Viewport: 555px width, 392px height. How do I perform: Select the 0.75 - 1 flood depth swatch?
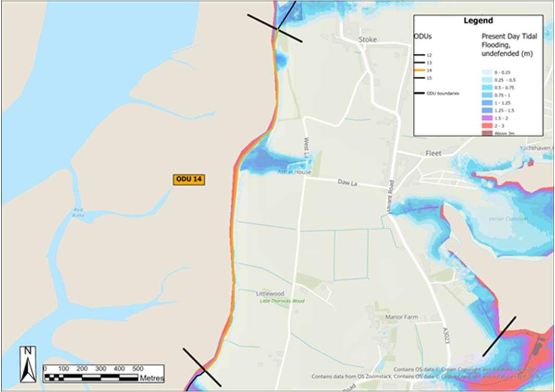point(487,95)
